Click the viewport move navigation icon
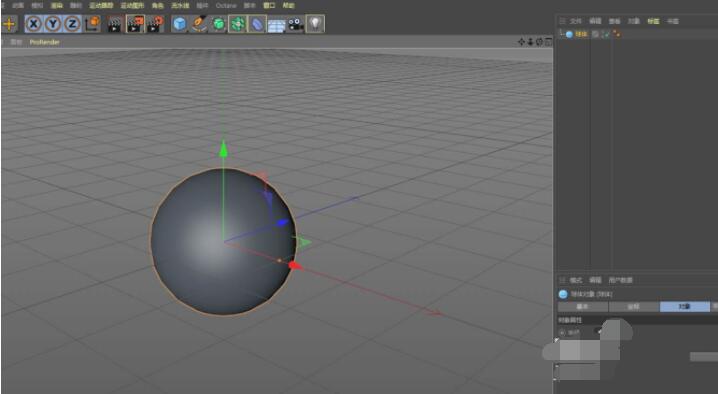 point(521,42)
